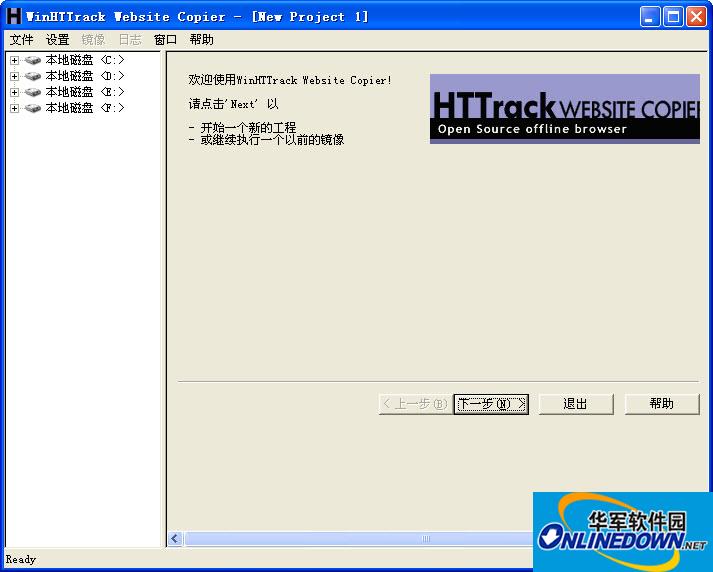
Task: Open the 日志 menu
Action: [x=130, y=40]
